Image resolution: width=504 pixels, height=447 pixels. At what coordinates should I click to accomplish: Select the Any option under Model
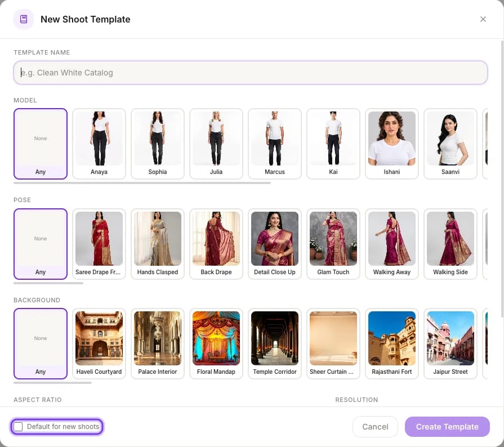pyautogui.click(x=41, y=144)
